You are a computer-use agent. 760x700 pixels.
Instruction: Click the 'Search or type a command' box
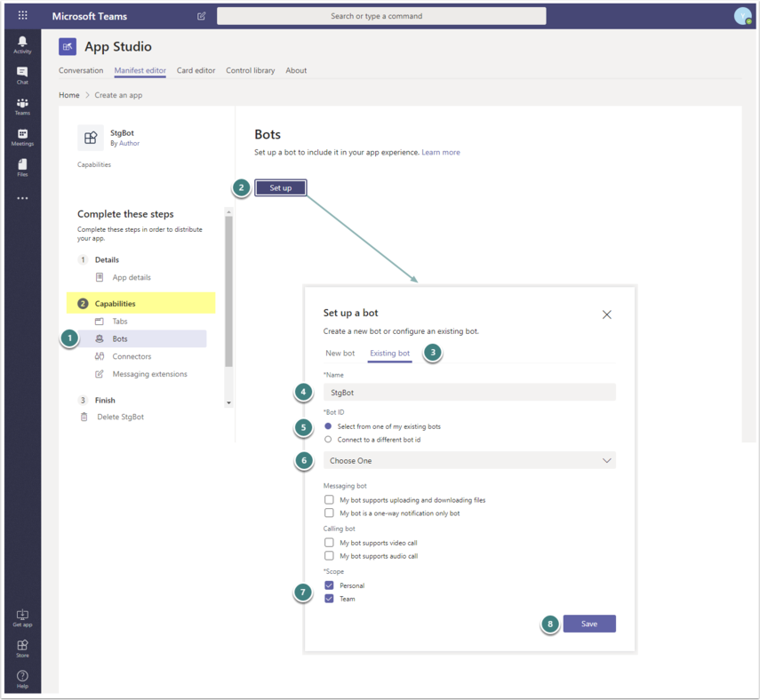(x=381, y=16)
